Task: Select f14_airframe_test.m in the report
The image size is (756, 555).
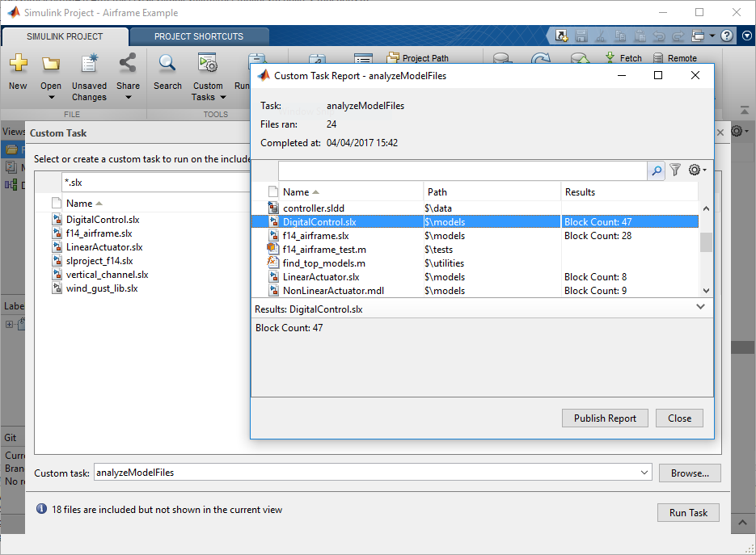Action: point(475,250)
